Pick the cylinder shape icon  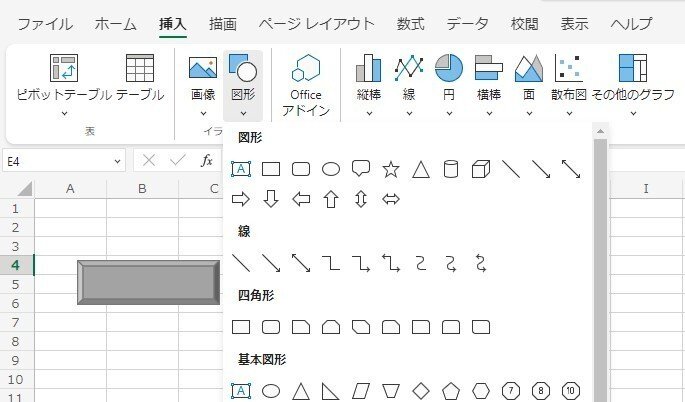(x=450, y=169)
